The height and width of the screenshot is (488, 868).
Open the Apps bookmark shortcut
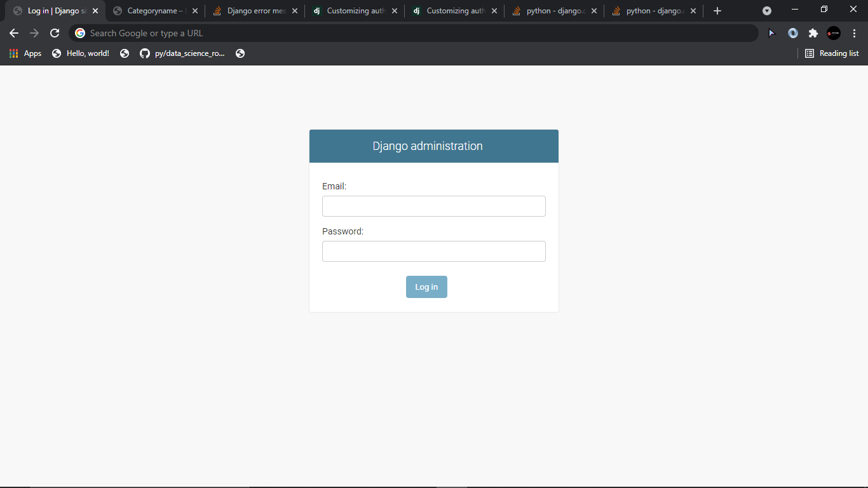pos(25,53)
